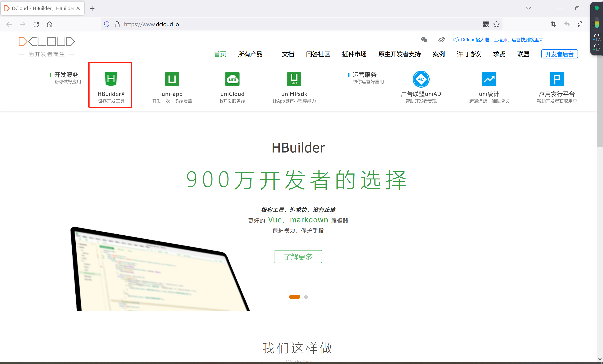Open the 广告联盟uniAD icon
This screenshot has height=364, width=603.
point(421,79)
